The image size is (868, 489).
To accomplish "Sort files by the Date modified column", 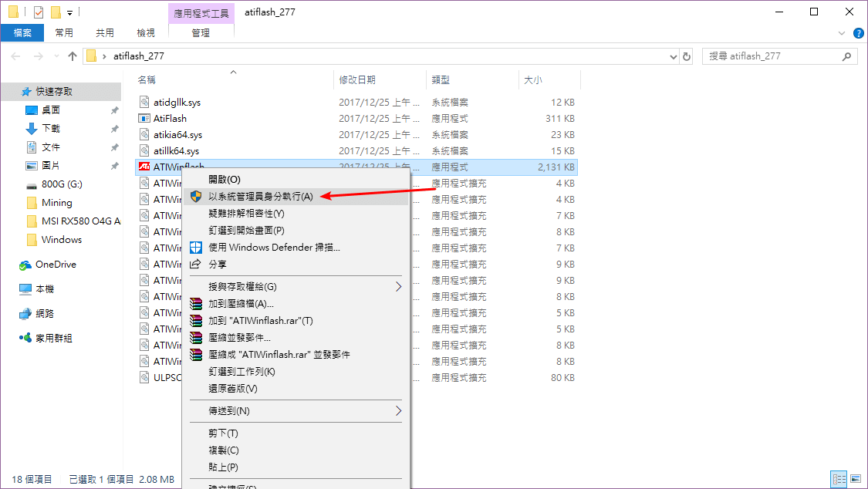I will tap(380, 79).
